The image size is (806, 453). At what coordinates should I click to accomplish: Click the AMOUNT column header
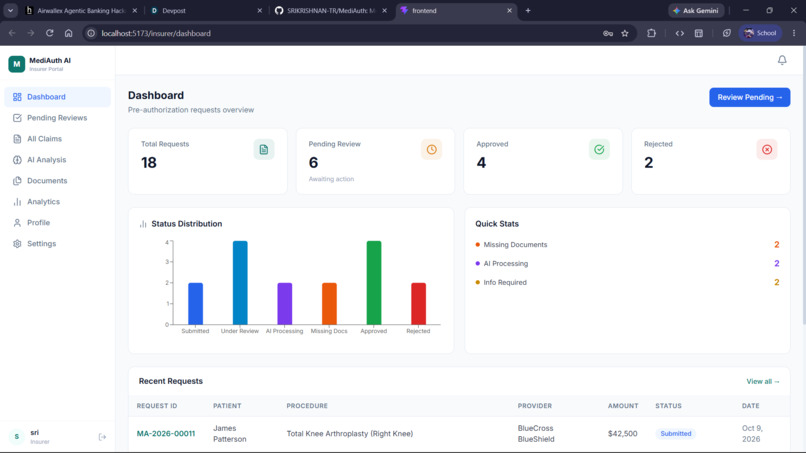pyautogui.click(x=622, y=406)
